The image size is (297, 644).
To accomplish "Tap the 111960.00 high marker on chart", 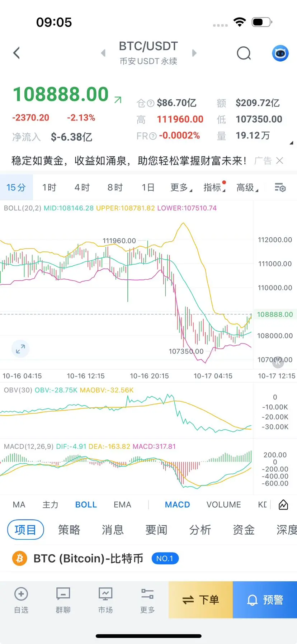I will pos(119,241).
